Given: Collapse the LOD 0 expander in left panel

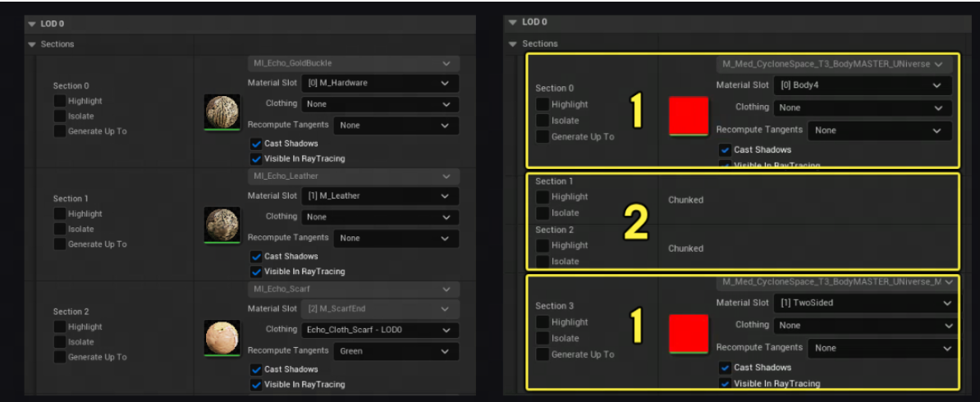Looking at the screenshot, I should (32, 24).
